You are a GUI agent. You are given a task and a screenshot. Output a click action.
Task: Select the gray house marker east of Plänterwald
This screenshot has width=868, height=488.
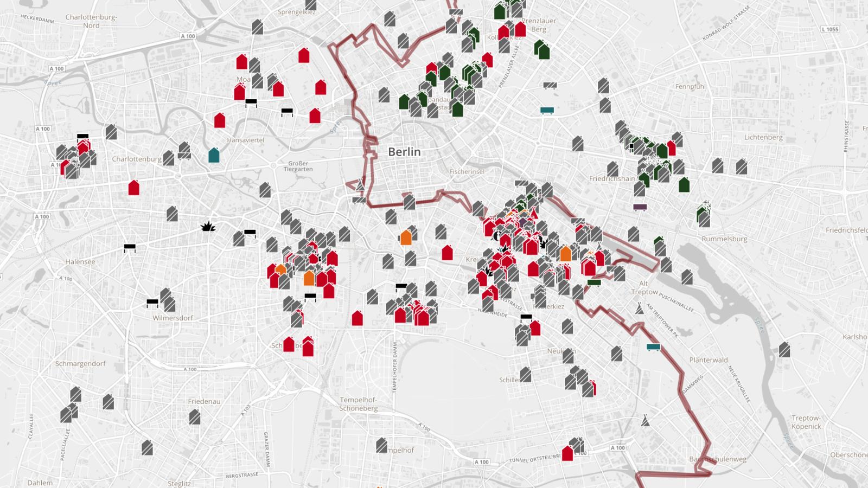pos(784,349)
